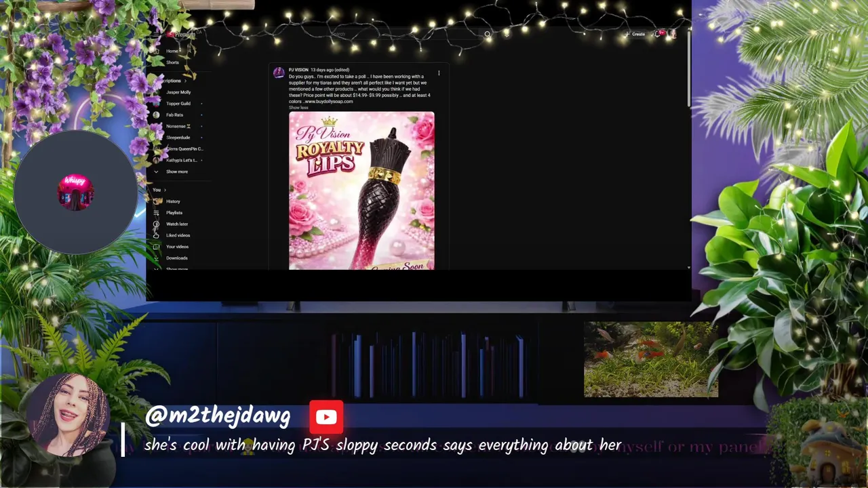
Task: Activate the voice search microphone
Action: pyautogui.click(x=506, y=34)
